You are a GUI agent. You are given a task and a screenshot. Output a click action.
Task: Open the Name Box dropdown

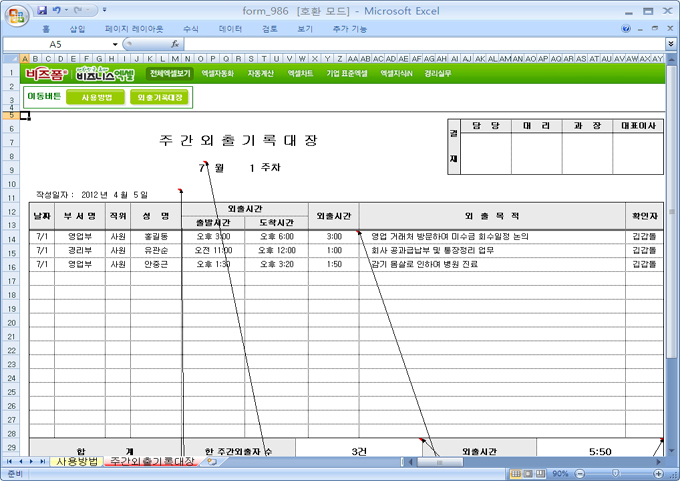(116, 45)
